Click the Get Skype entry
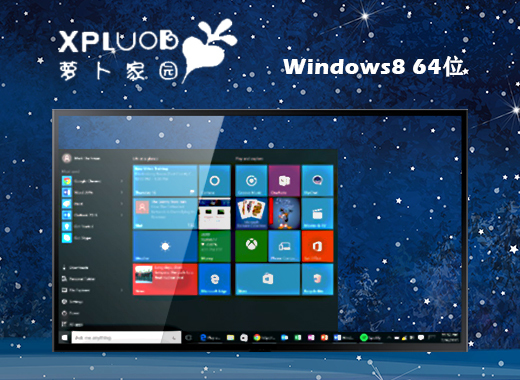This screenshot has width=520, height=380. point(77,238)
